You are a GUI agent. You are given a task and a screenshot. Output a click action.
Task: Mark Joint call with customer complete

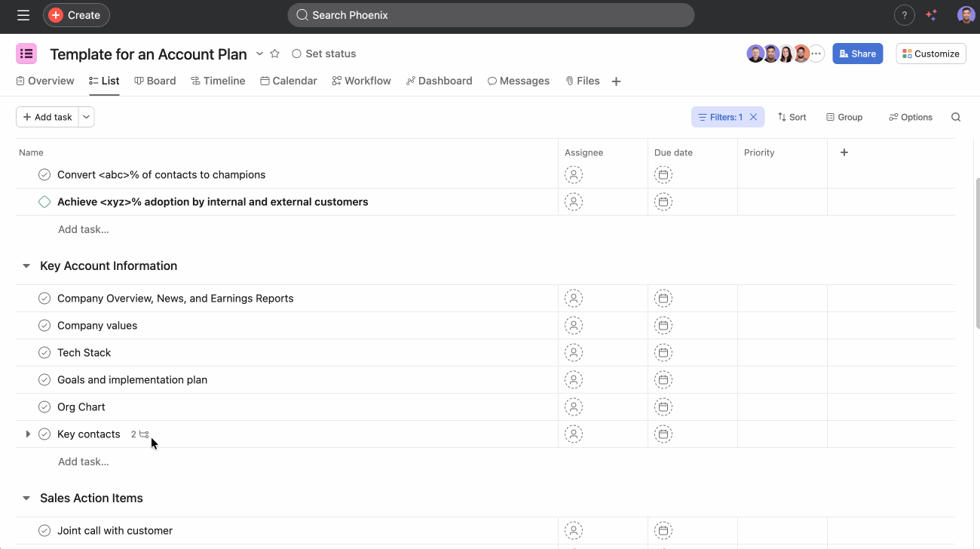[44, 531]
